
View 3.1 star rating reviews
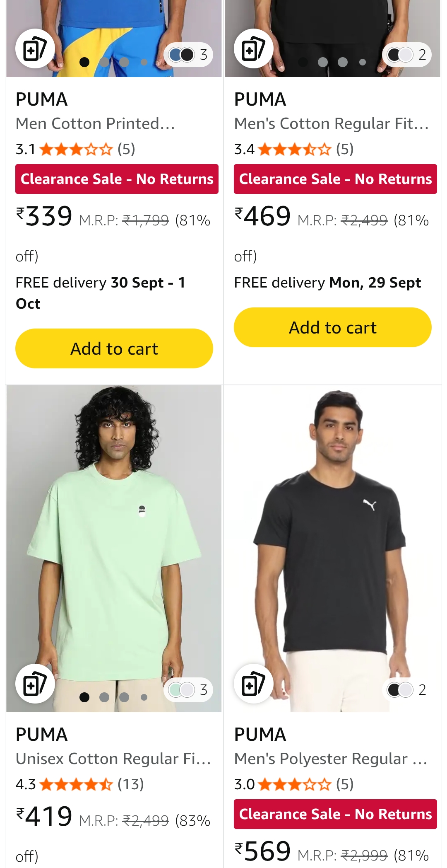click(75, 149)
